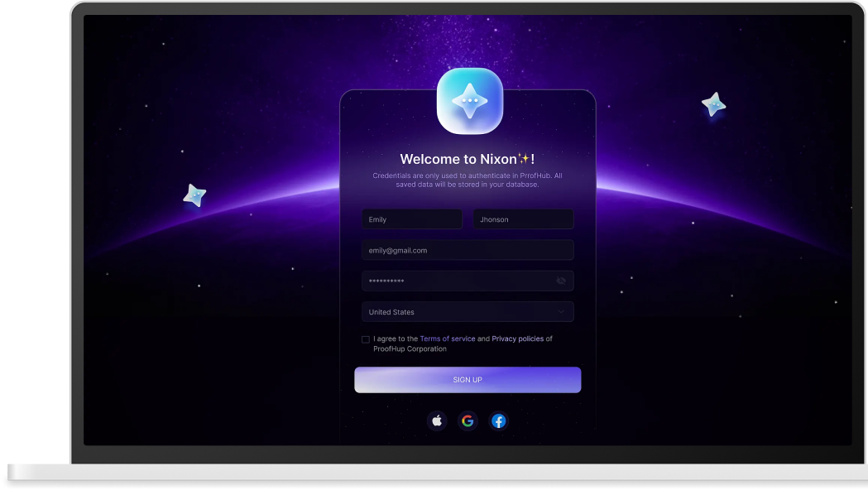Sign up with Facebook icon
This screenshot has height=490, width=868.
[499, 421]
